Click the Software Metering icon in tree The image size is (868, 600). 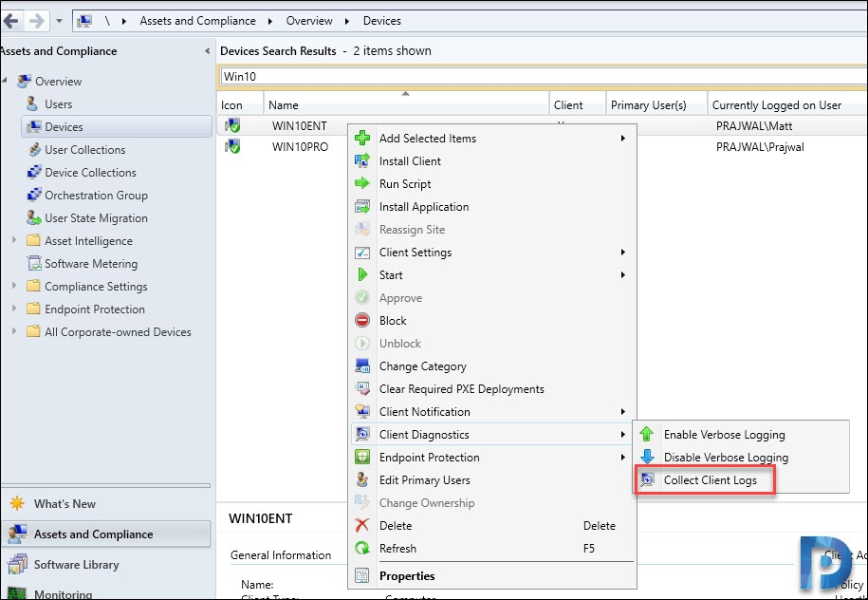pyautogui.click(x=34, y=263)
